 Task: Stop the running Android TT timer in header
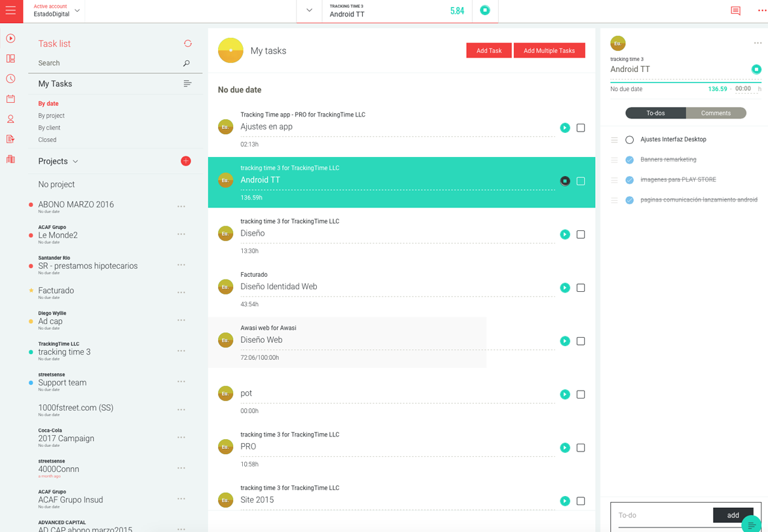pyautogui.click(x=485, y=11)
